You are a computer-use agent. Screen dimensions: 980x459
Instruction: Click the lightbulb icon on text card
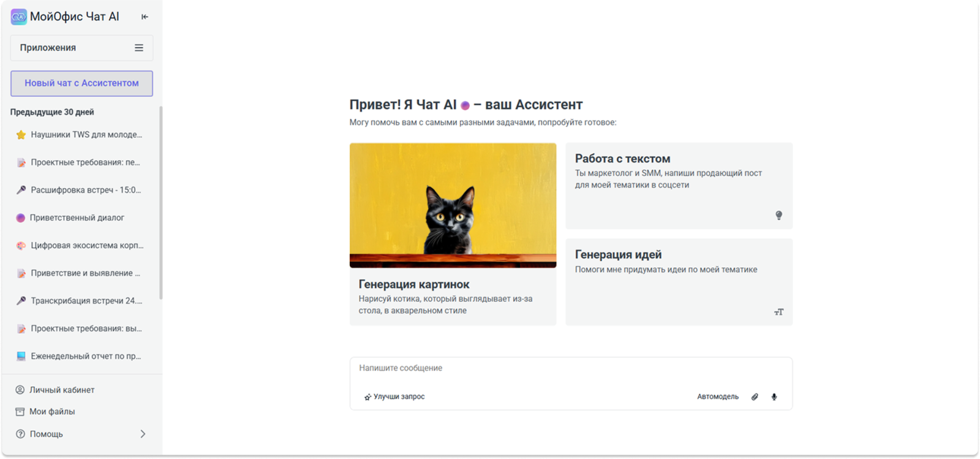778,215
